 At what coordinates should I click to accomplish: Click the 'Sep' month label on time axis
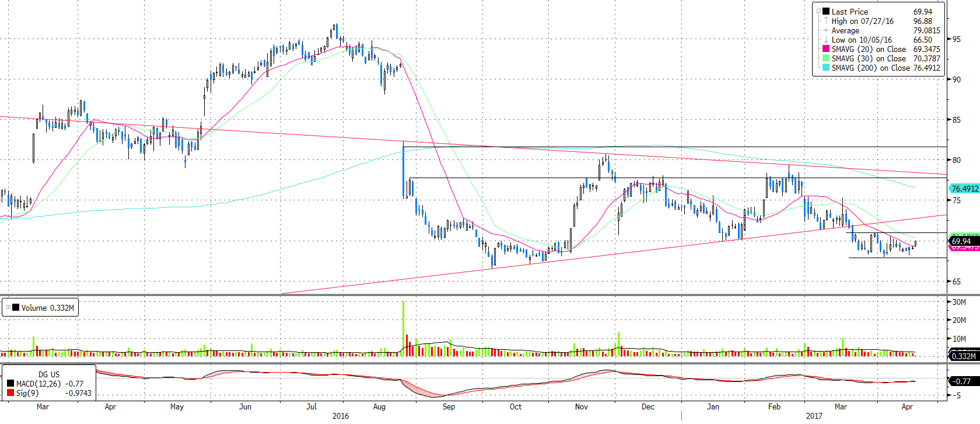[449, 406]
